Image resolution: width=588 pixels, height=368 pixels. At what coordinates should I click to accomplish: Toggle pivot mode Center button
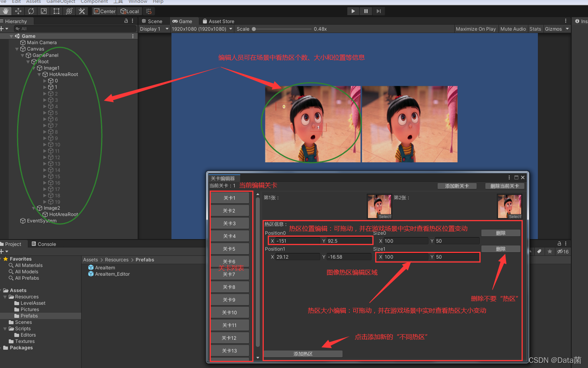pos(105,11)
